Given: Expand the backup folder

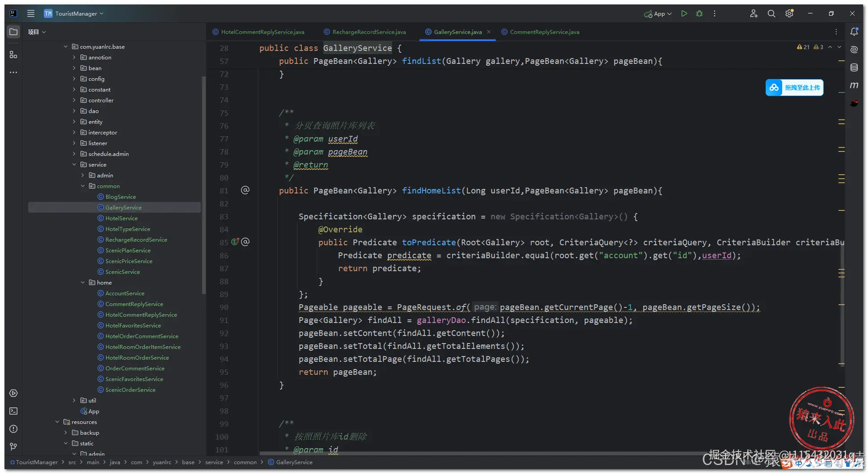Looking at the screenshot, I should click(x=66, y=432).
